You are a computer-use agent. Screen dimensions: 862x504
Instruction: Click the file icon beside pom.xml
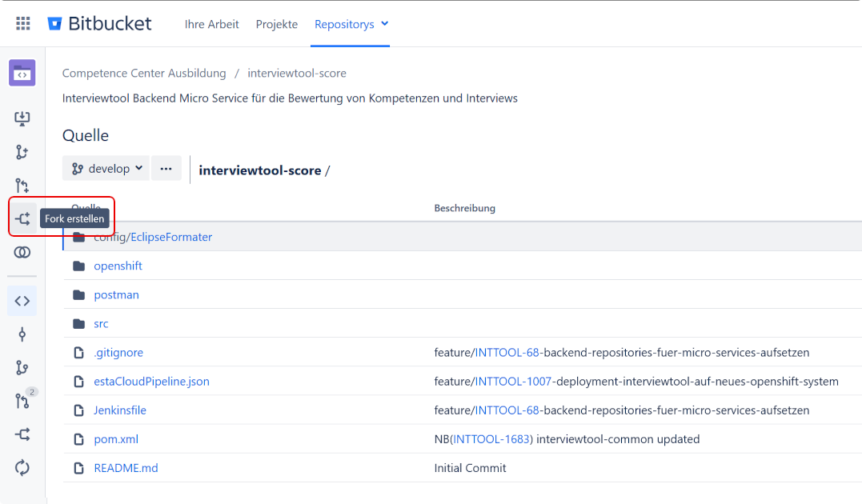(79, 439)
